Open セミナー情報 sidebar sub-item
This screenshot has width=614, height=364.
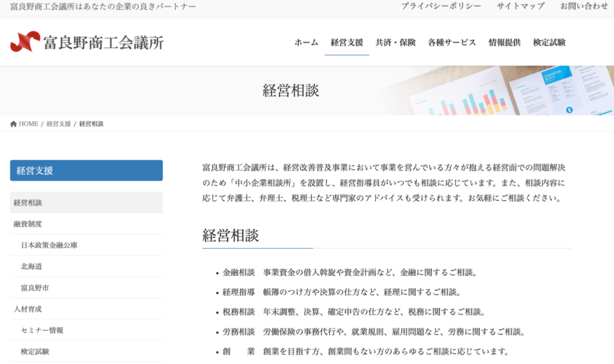(x=42, y=330)
